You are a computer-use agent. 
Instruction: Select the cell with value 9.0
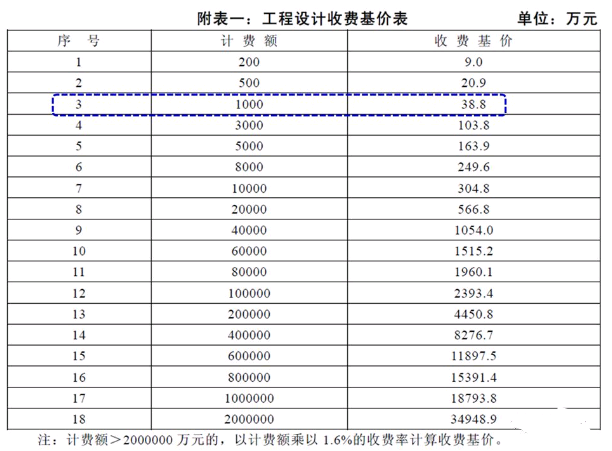click(x=474, y=62)
